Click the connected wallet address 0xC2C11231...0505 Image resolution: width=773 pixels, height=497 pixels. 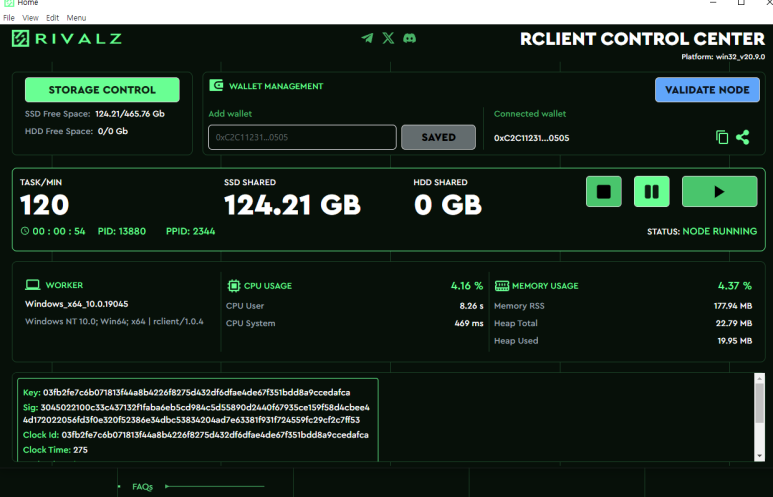(x=531, y=138)
